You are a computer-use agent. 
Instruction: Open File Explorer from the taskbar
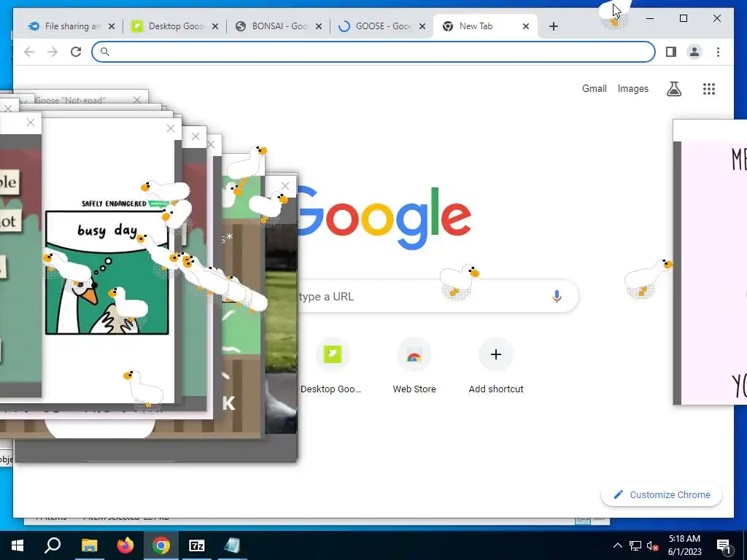click(x=89, y=545)
